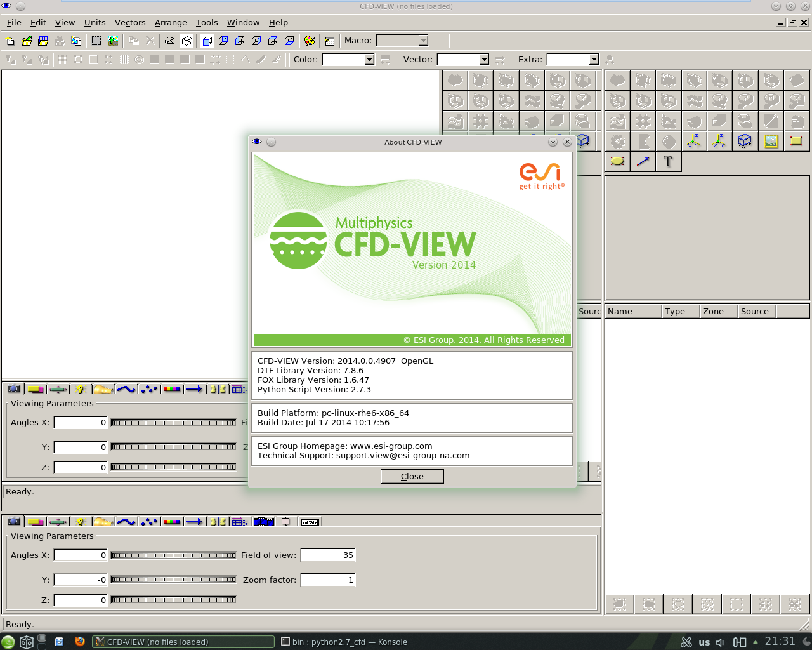The height and width of the screenshot is (650, 812).
Task: Select the yellow ellipse annotation tool
Action: 617,161
